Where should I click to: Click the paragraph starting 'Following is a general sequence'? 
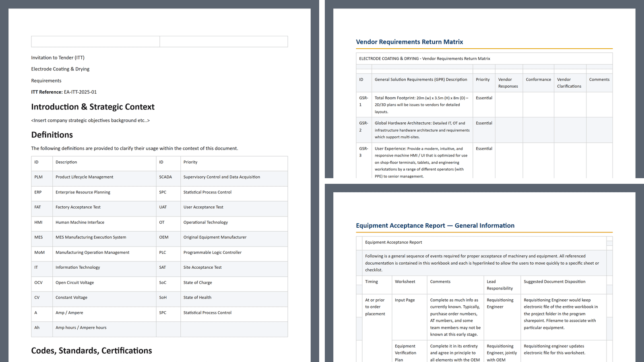click(x=484, y=263)
